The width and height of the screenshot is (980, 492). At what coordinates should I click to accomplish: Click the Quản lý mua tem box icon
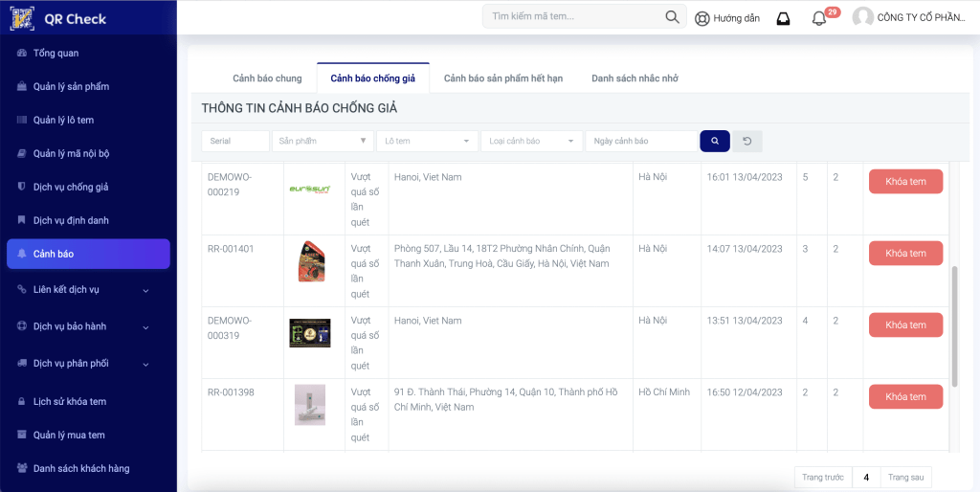[x=22, y=435]
